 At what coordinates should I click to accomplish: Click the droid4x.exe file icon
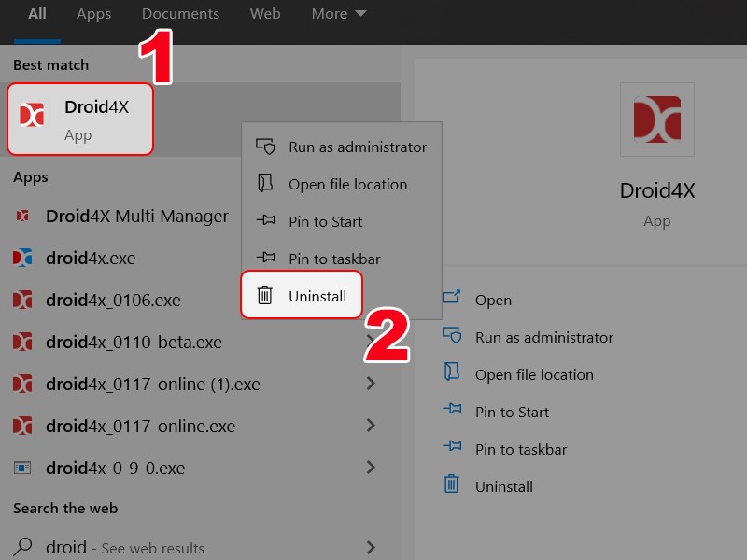(x=22, y=258)
